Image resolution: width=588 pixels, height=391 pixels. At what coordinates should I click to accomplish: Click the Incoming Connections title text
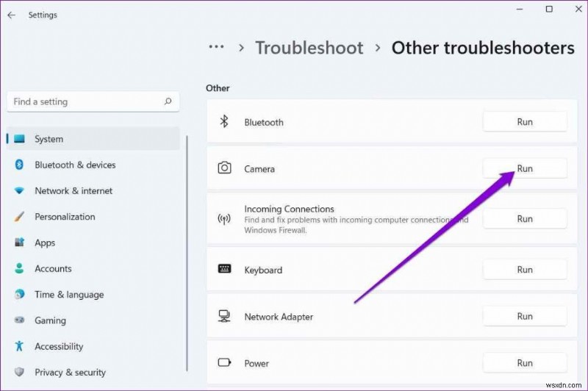289,209
